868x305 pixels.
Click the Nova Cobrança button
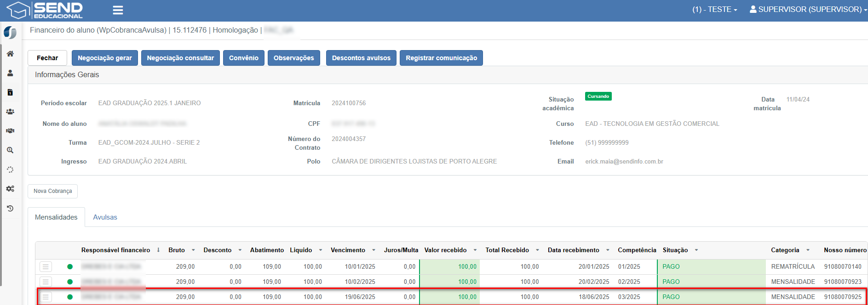(53, 191)
